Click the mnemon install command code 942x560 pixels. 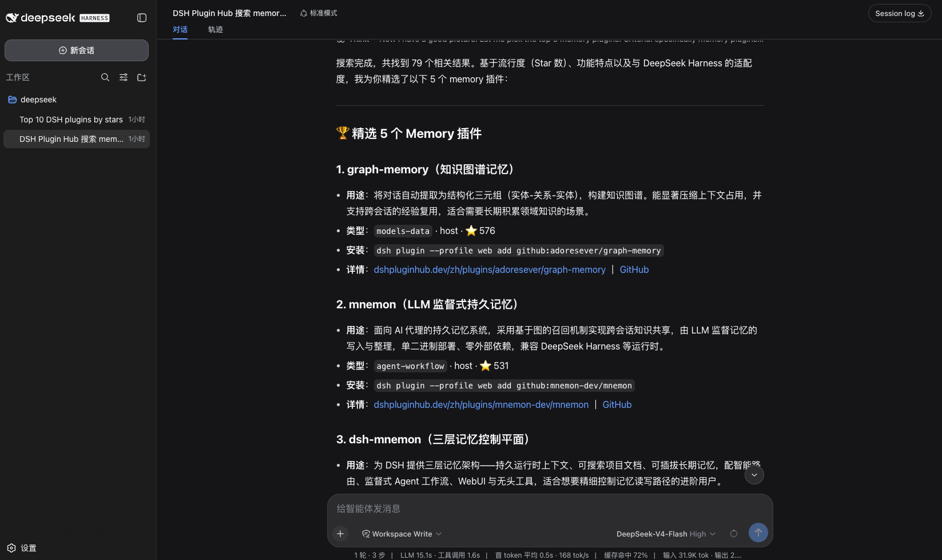(x=504, y=386)
